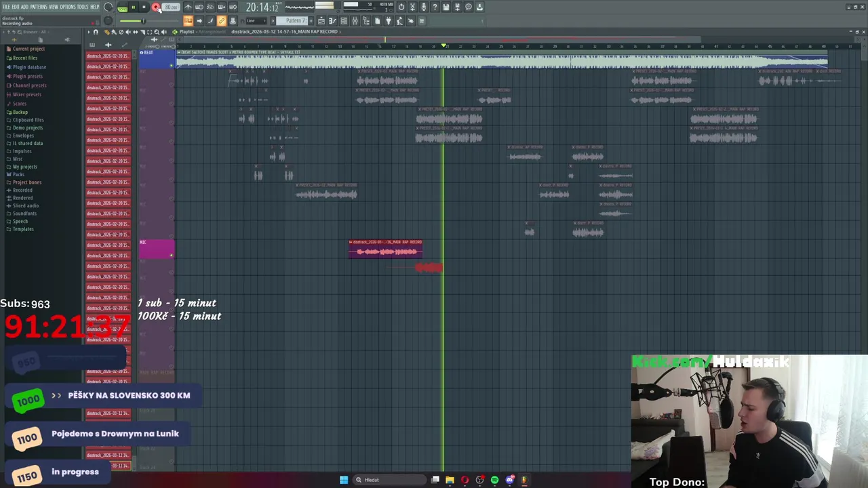The width and height of the screenshot is (868, 488).
Task: Toggle the song/pattern mode switch
Action: pos(122,7)
